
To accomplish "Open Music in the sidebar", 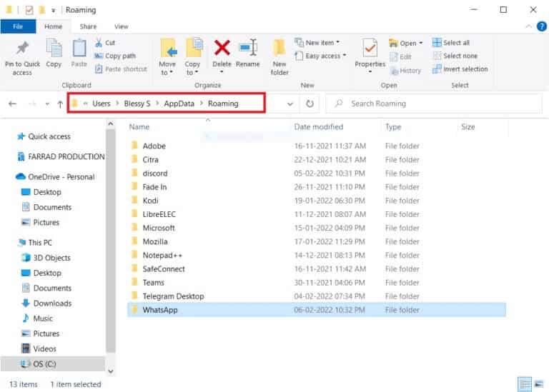I will 38,318.
